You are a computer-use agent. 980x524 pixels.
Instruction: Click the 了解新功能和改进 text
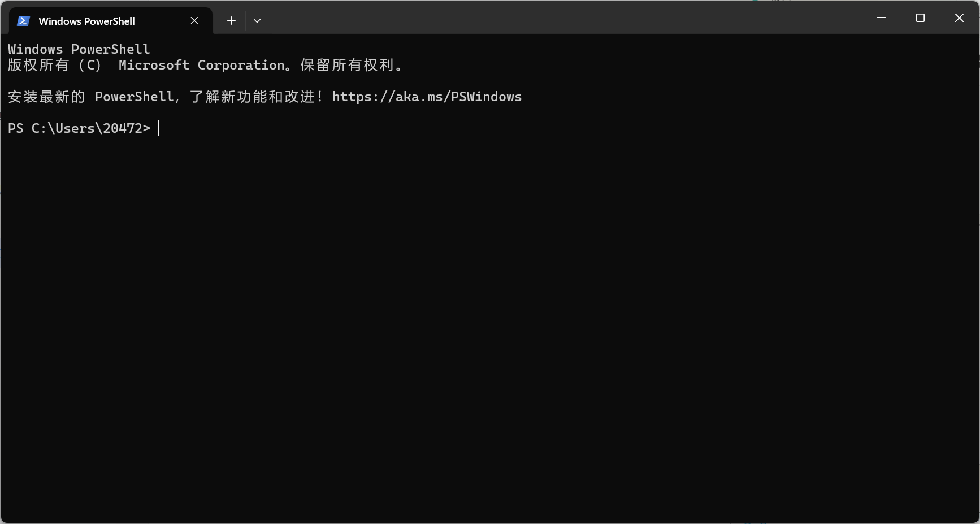click(252, 97)
